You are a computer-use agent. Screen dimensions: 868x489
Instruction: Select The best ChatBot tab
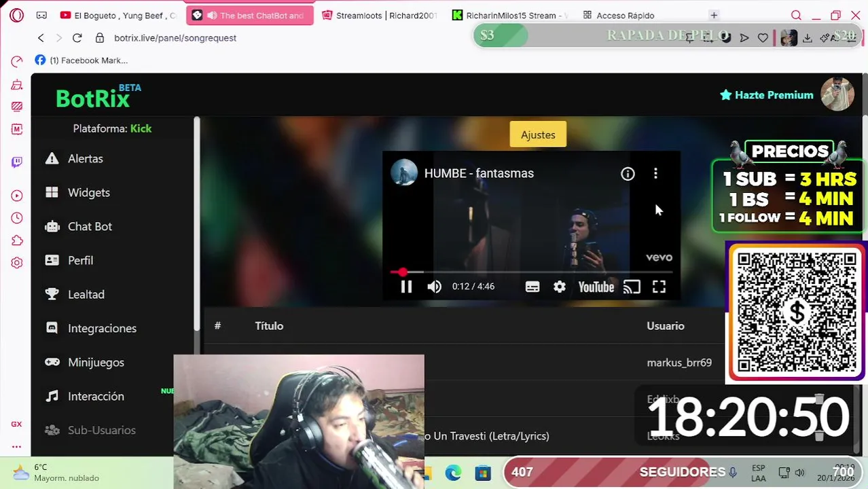pyautogui.click(x=249, y=15)
